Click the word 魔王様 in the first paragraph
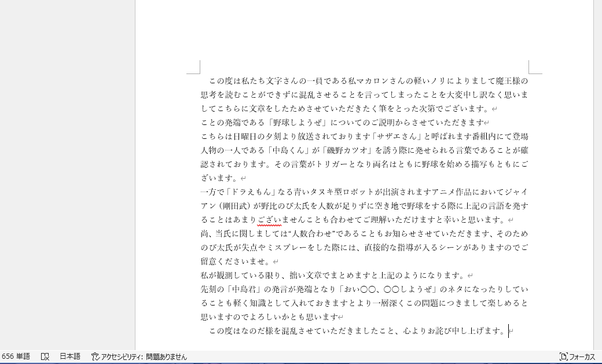This screenshot has height=364, width=602. pos(508,81)
